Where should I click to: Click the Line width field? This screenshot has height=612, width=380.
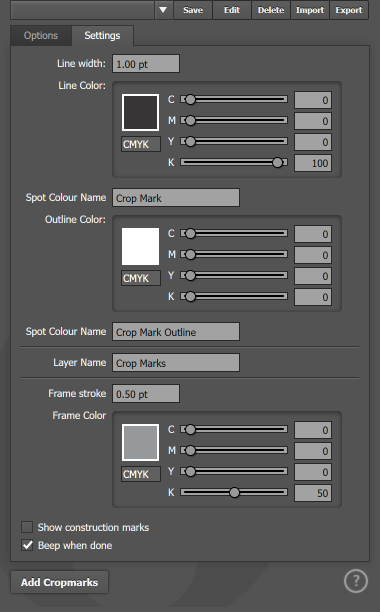[146, 64]
